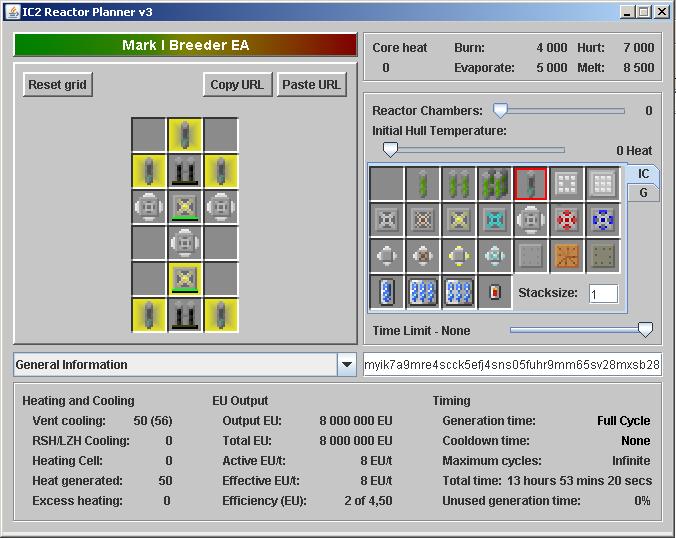Click the dual uranium cell in the grid's second row

(x=185, y=171)
